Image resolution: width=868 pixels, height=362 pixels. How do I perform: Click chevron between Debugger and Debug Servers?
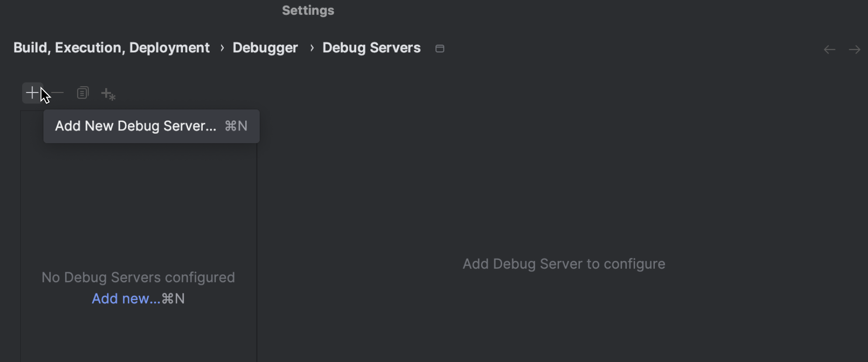coord(312,48)
